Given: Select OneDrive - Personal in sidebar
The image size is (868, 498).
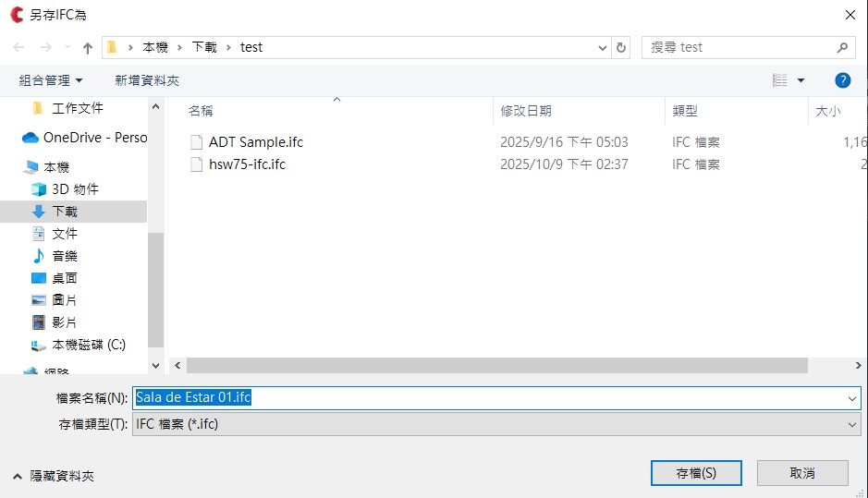Looking at the screenshot, I should 95,138.
